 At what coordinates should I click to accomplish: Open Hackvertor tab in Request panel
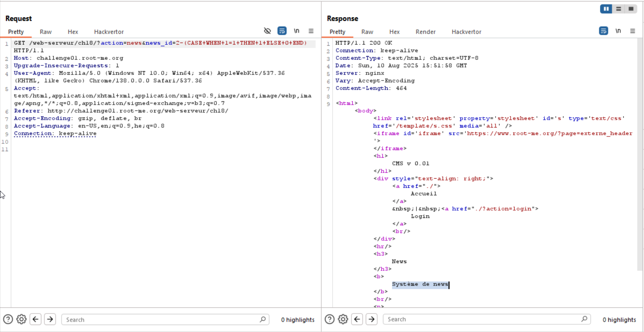pos(109,32)
